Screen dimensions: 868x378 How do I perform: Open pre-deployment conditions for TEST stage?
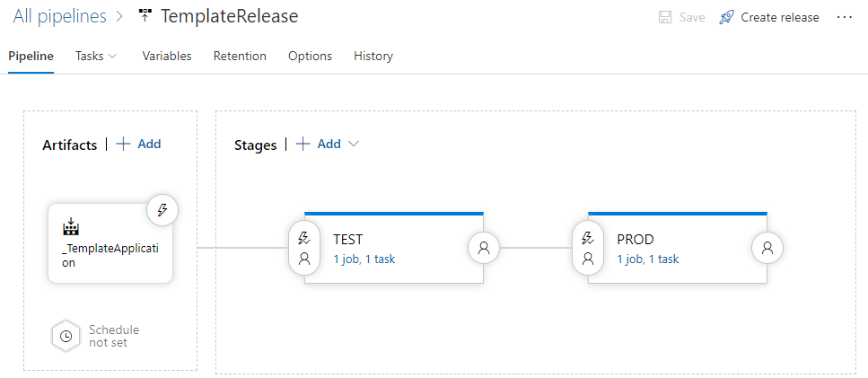pyautogui.click(x=304, y=248)
